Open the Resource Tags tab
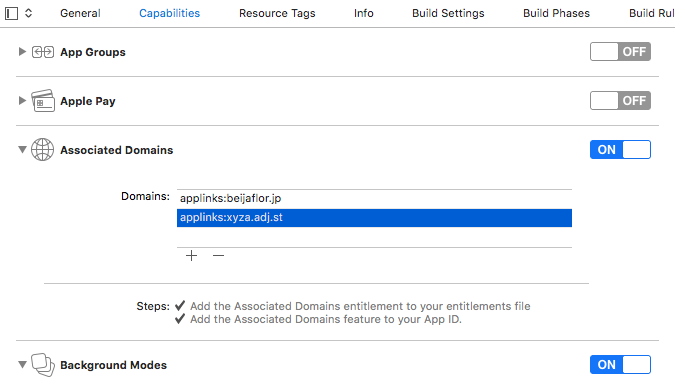Viewport: 675px width, 387px height. tap(277, 13)
